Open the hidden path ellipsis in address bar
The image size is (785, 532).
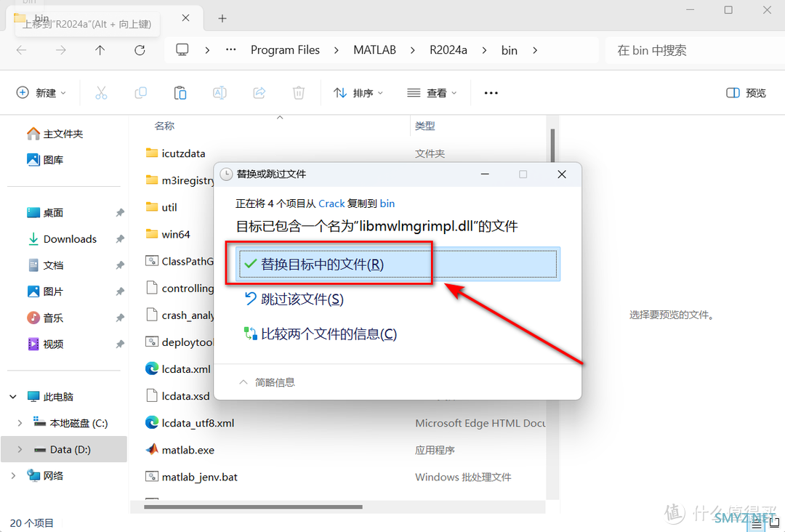[x=231, y=50]
